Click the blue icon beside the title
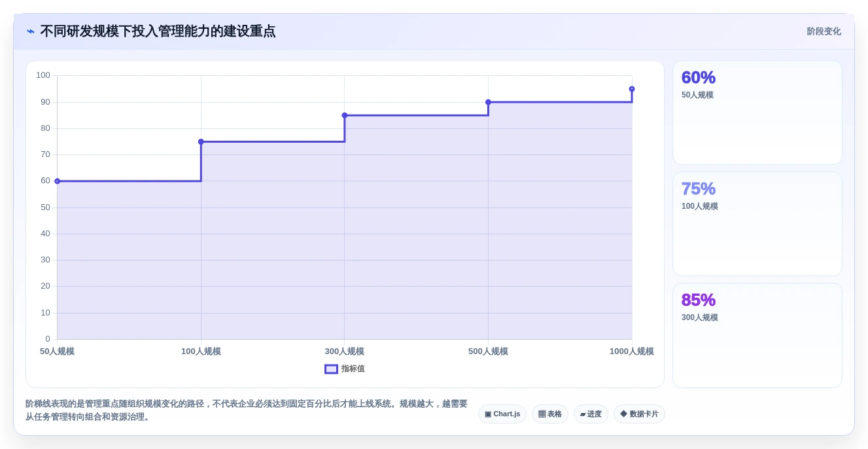 point(31,31)
